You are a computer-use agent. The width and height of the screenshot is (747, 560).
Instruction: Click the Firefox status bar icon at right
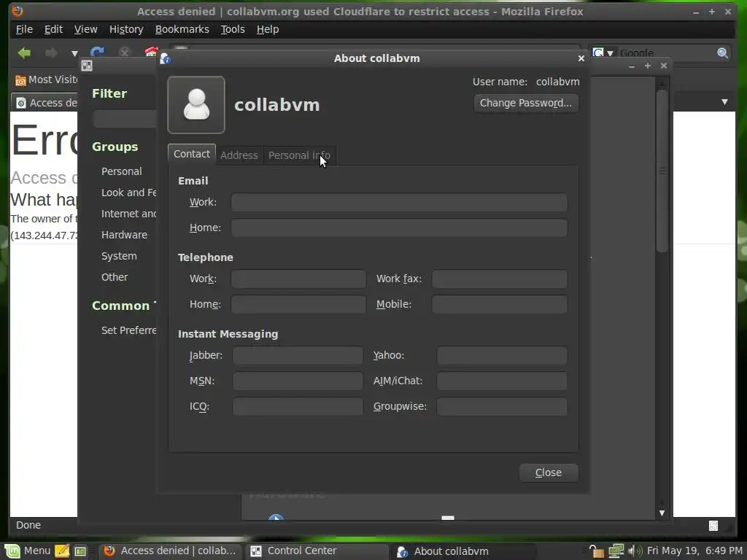713,525
